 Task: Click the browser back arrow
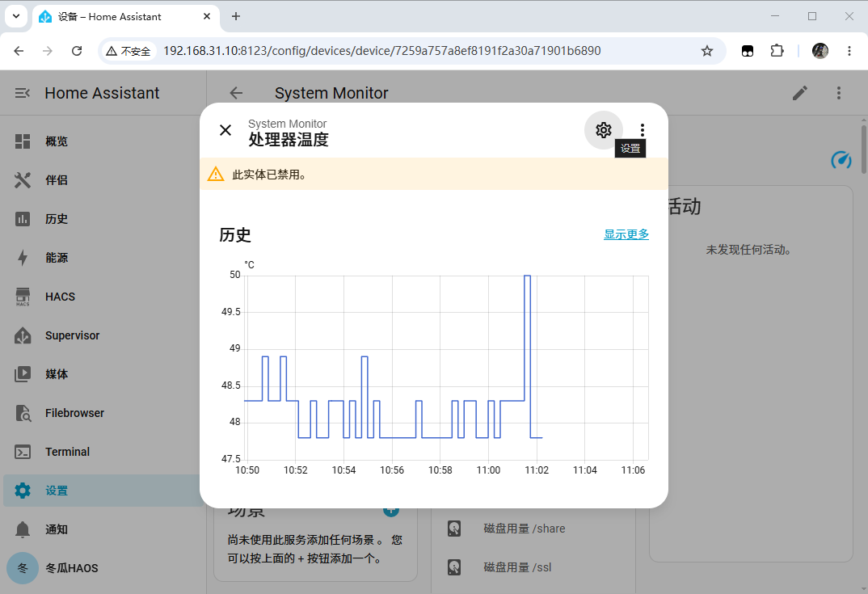tap(19, 51)
